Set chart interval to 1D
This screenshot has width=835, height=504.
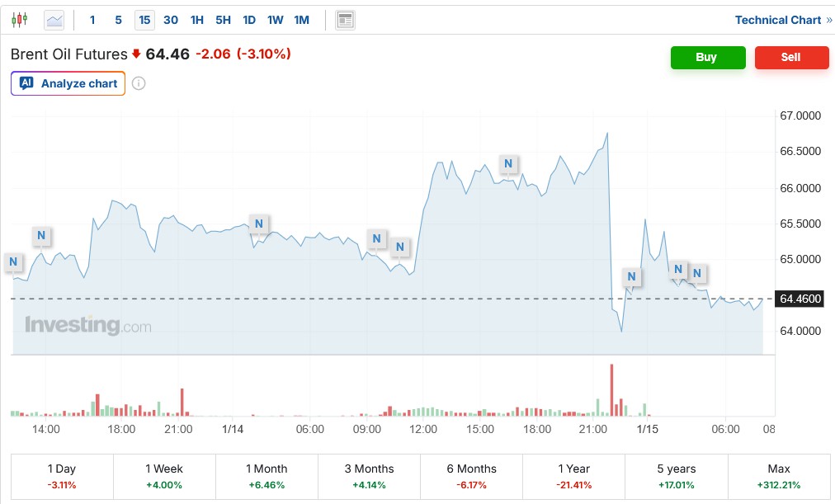coord(249,19)
